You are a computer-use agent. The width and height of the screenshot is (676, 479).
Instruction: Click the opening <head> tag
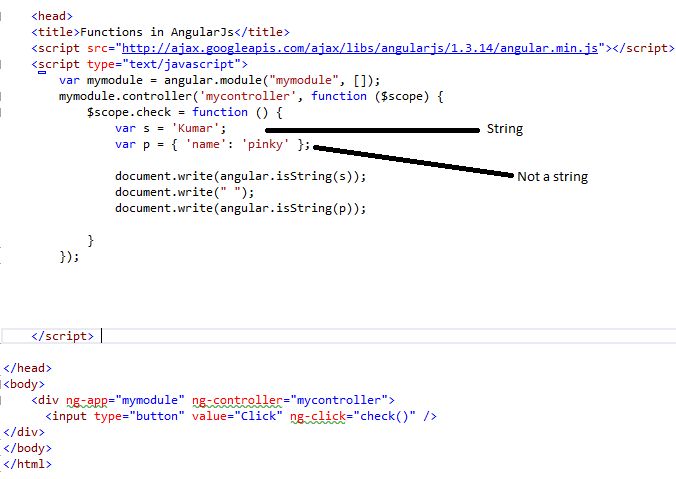[x=52, y=16]
